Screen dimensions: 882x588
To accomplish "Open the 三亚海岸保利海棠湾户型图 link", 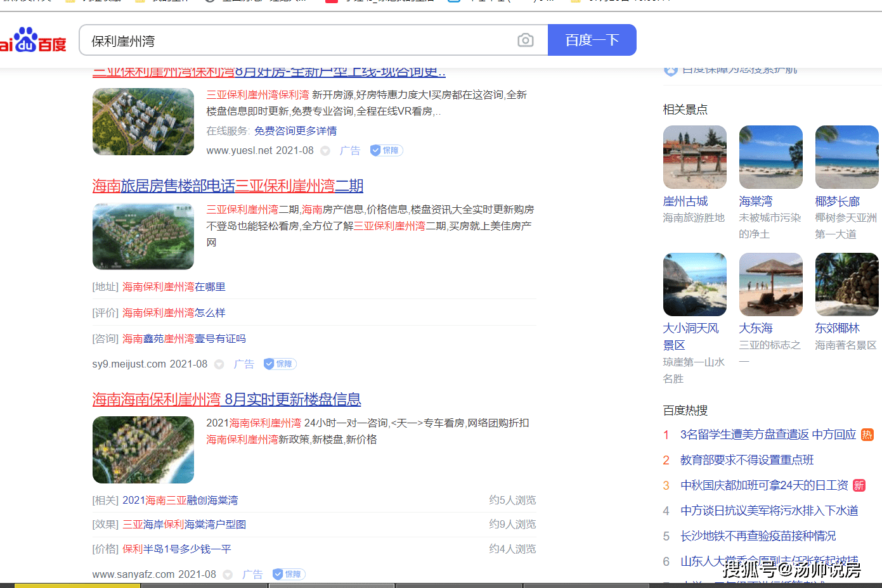I will click(184, 524).
